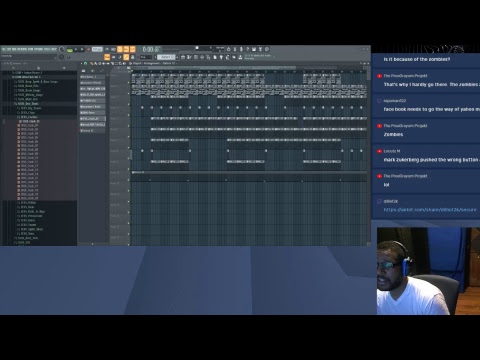
Task: Mute Track 3 using its green LED
Action: [129, 104]
